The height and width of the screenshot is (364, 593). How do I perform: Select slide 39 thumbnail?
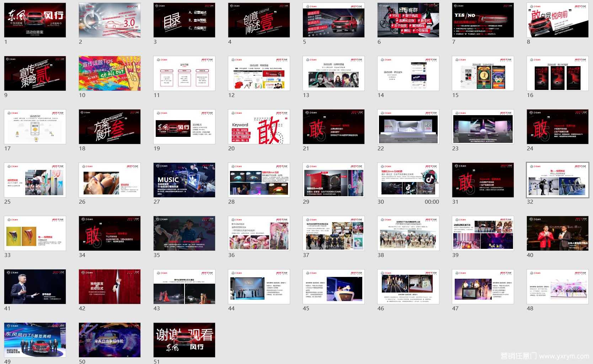pyautogui.click(x=483, y=233)
